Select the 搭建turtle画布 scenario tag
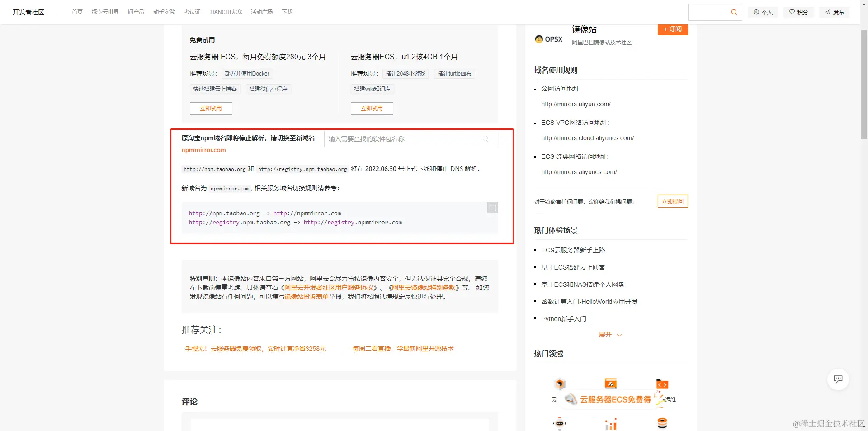Image resolution: width=868 pixels, height=431 pixels. [454, 74]
